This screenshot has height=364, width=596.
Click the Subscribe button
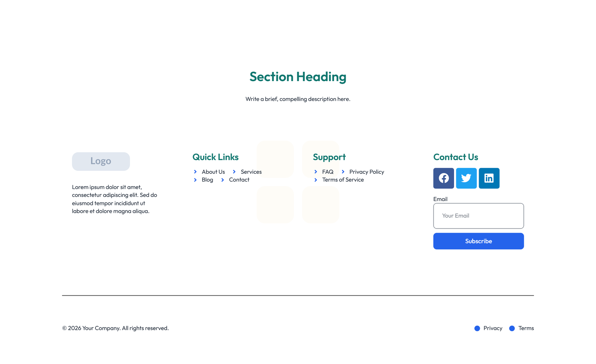[478, 241]
